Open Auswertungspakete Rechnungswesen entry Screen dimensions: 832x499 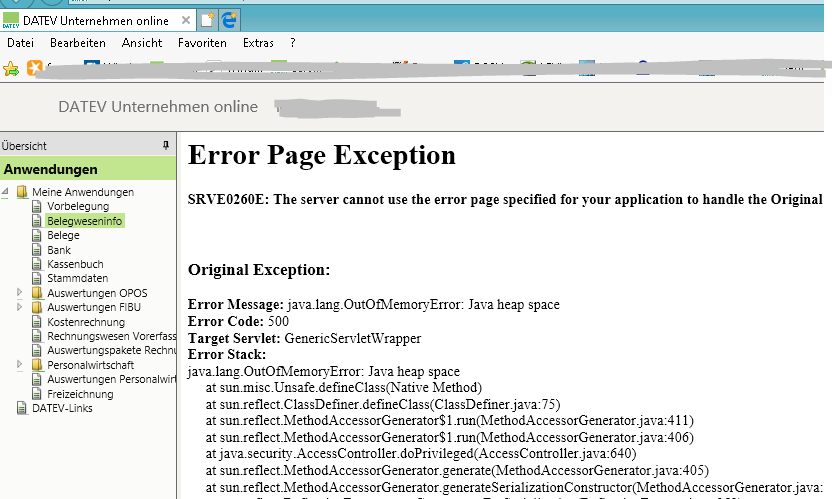[x=111, y=350]
